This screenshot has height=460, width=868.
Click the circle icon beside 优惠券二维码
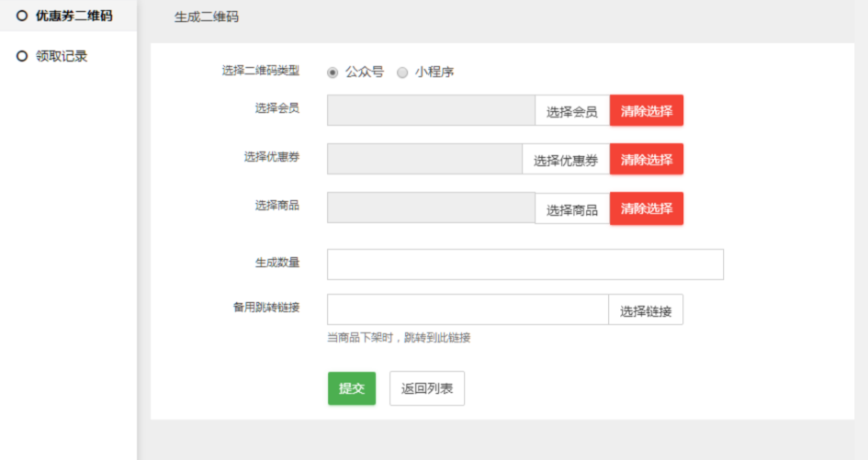[22, 16]
